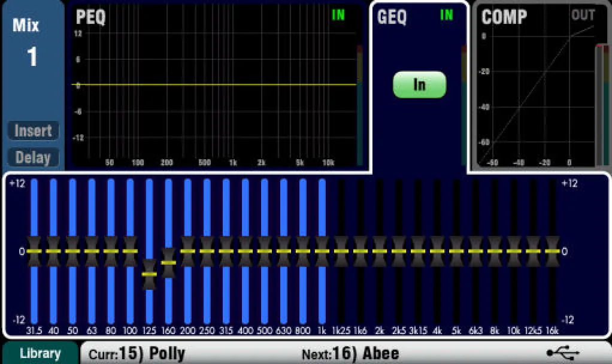Click the 4k GEQ fader
The height and width of the screenshot is (364, 612).
pyautogui.click(x=437, y=251)
